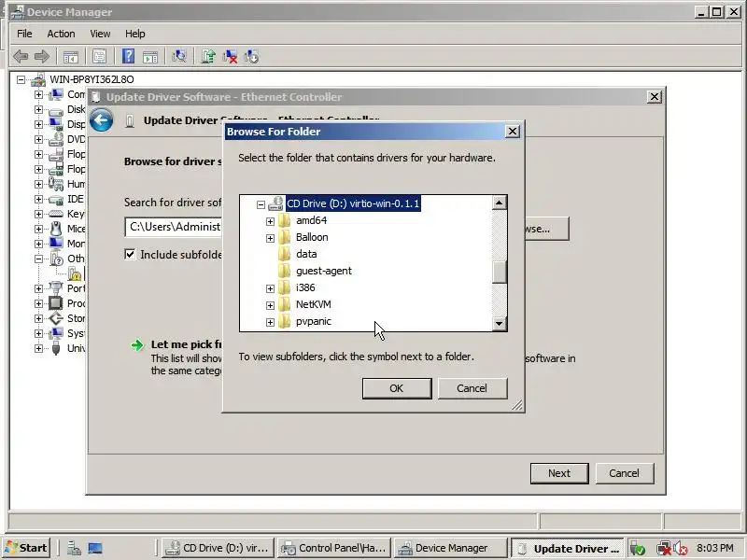The height and width of the screenshot is (560, 747).
Task: Click the Server Manager quick launch icon
Action: click(x=74, y=548)
